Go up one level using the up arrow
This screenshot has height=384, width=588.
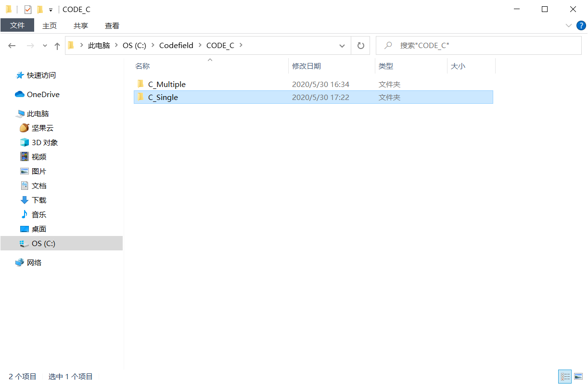click(57, 45)
